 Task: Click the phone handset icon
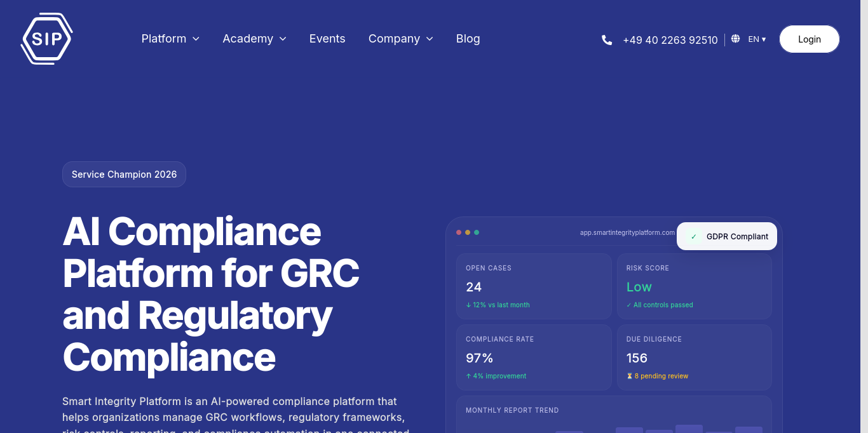[607, 40]
